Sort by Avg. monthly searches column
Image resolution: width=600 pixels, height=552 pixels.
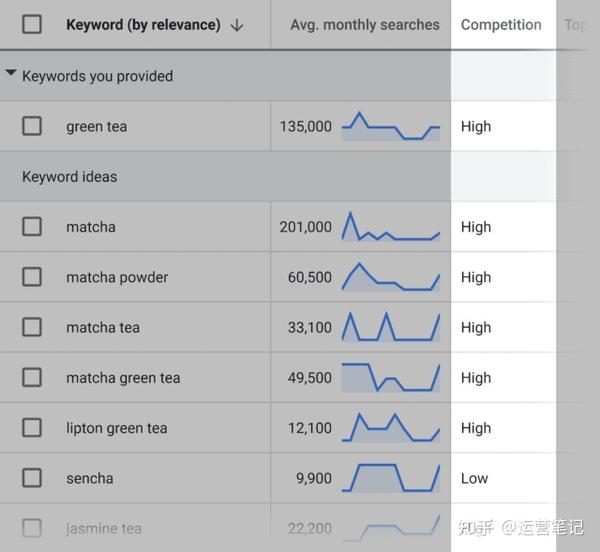[364, 25]
